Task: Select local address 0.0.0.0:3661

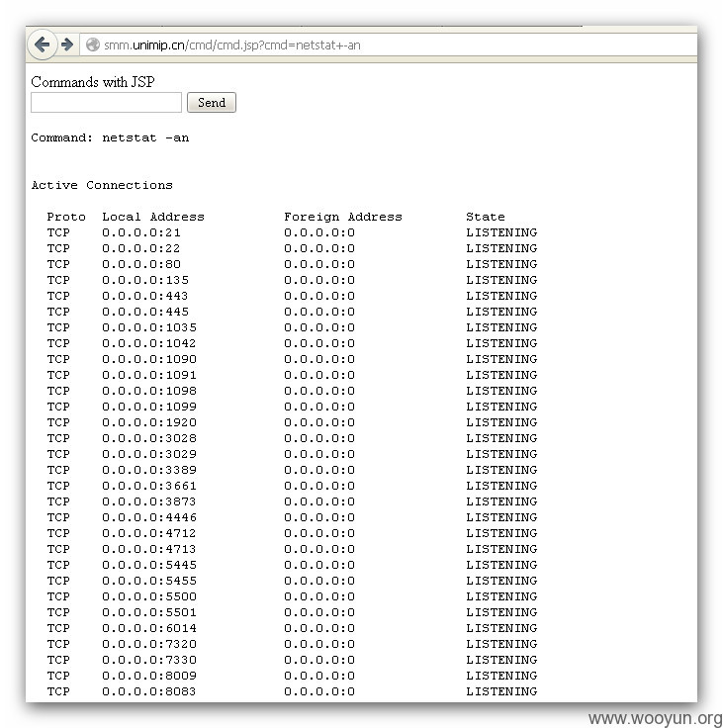Action: pos(149,486)
